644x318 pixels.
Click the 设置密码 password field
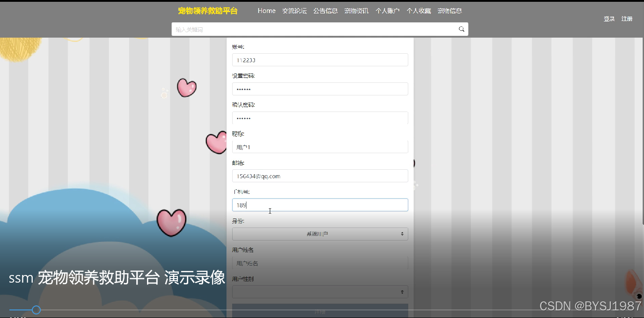tap(320, 89)
